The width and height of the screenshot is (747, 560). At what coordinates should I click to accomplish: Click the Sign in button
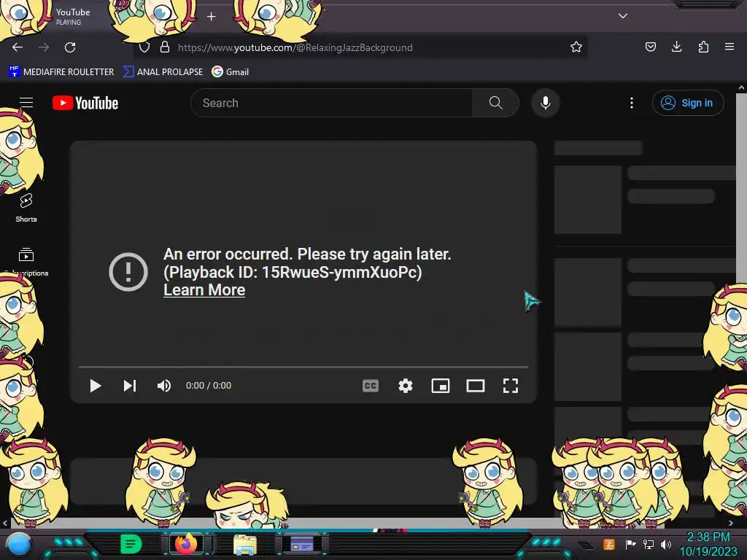(x=688, y=103)
